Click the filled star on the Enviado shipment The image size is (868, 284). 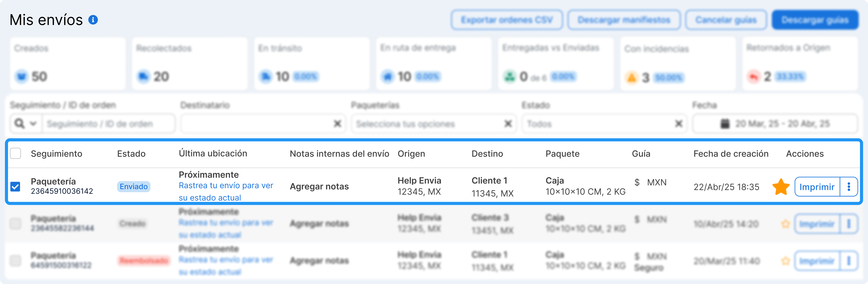coord(781,187)
